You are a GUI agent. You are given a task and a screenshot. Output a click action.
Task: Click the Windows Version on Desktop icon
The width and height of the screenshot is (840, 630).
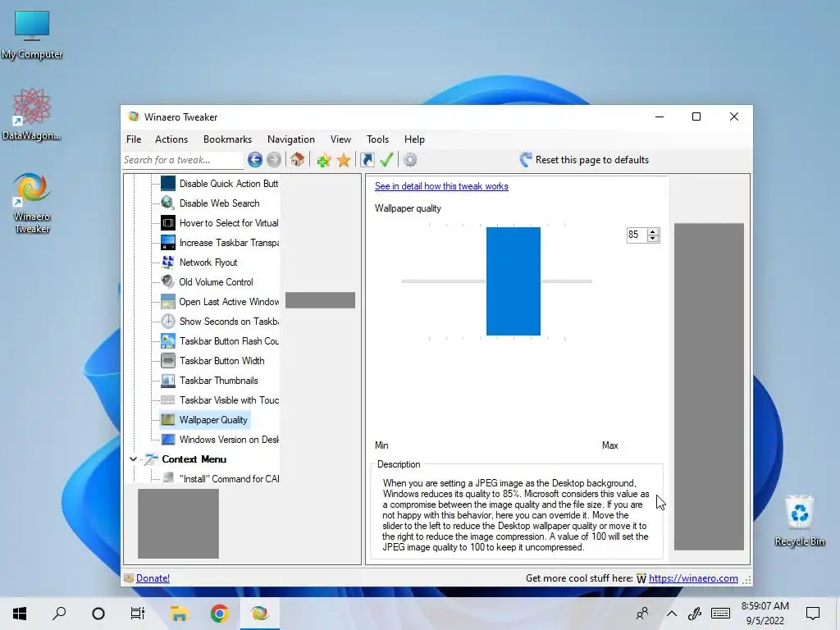[168, 440]
